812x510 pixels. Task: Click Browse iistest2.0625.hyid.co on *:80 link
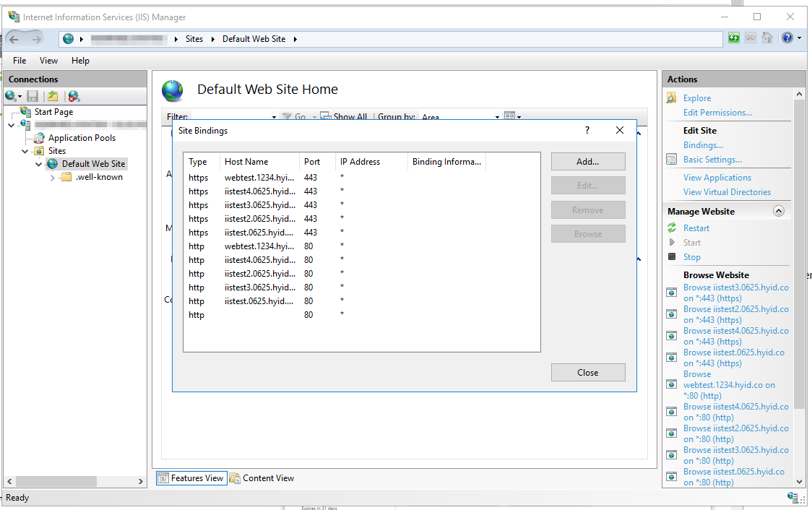point(736,433)
